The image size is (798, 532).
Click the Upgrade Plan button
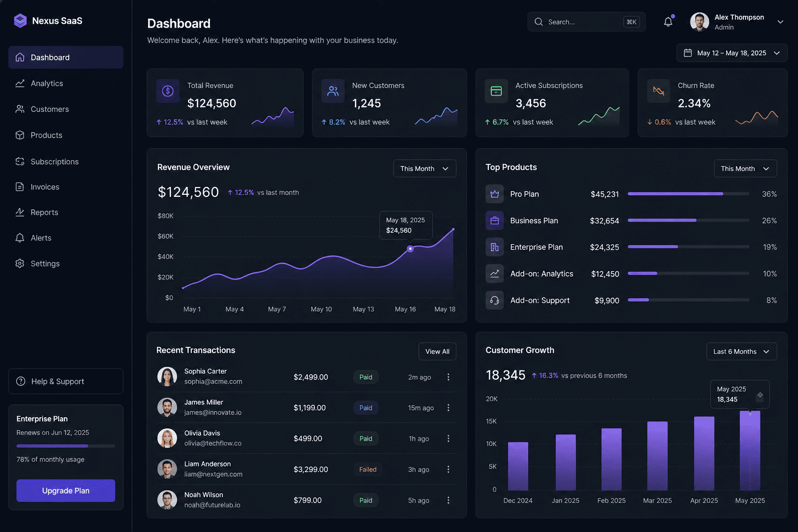(65, 491)
